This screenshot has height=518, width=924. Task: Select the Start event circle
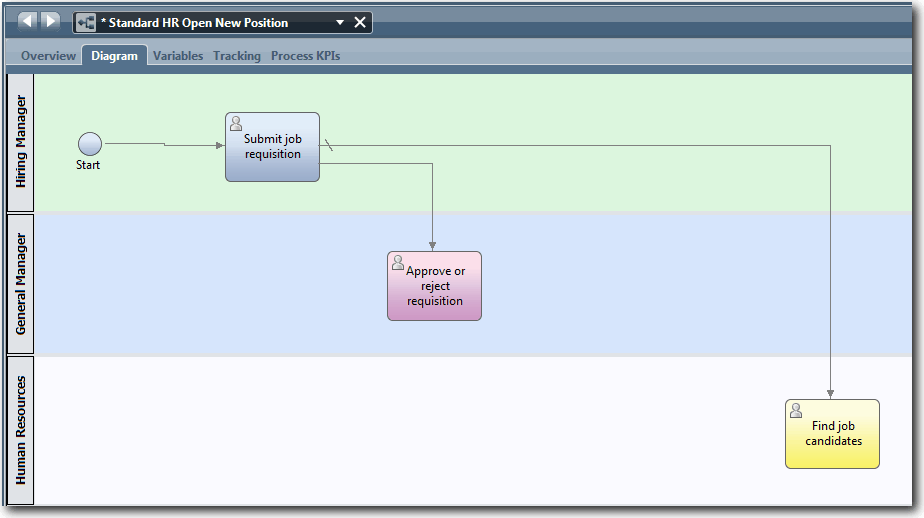point(89,144)
